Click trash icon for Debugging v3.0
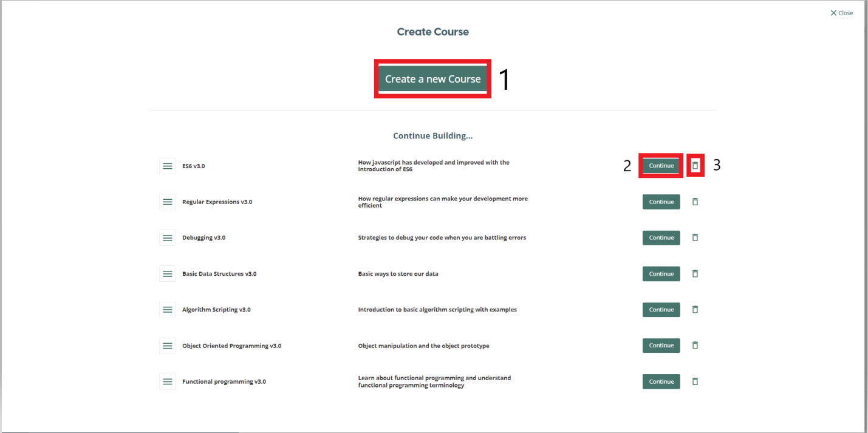 point(695,237)
